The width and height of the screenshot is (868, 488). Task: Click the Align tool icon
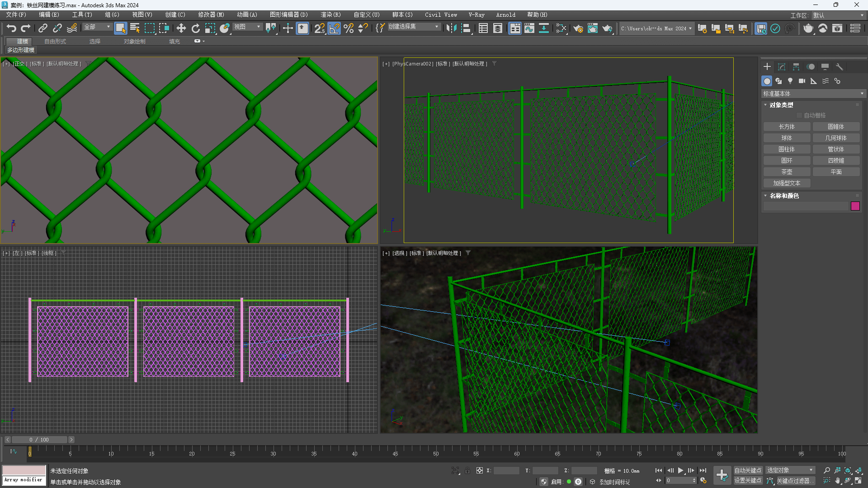tap(466, 28)
